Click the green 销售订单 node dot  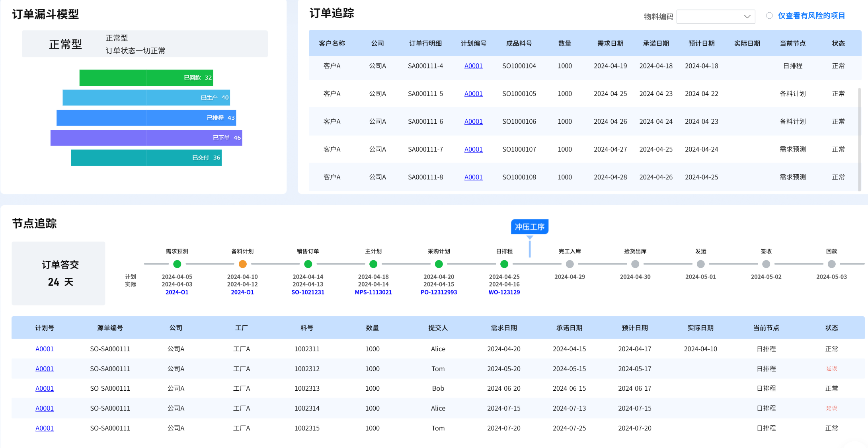(x=308, y=264)
